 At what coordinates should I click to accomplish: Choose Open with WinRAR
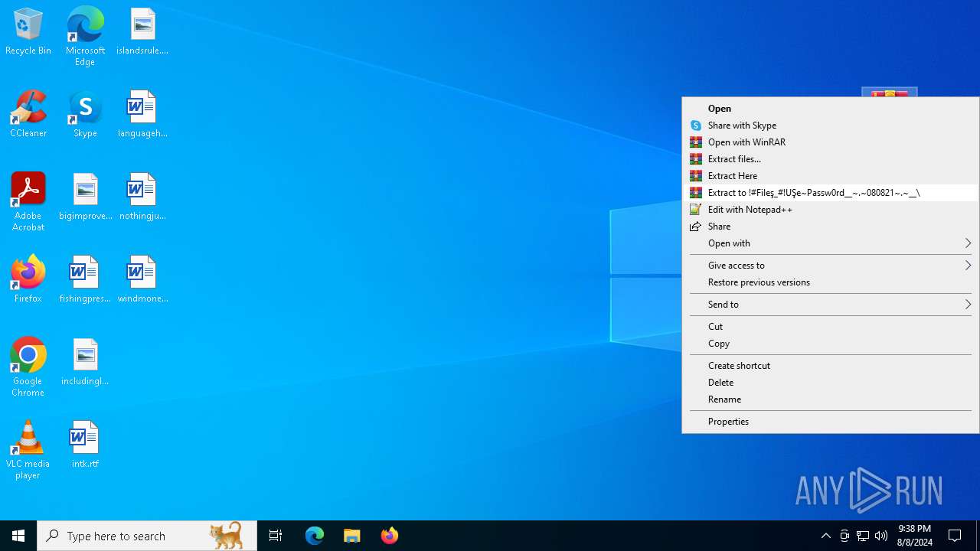[x=831, y=142]
